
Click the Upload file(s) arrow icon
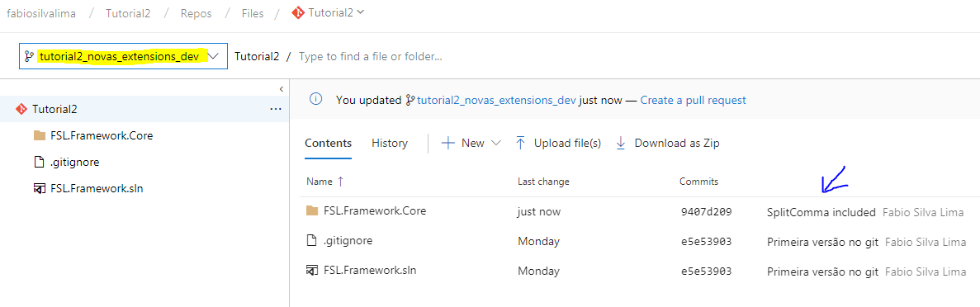coord(520,143)
